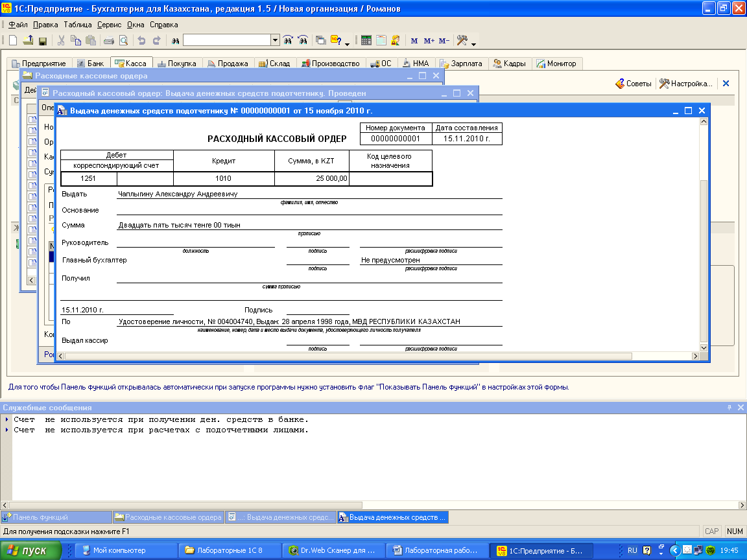Open the 1C help icon
Viewport: 747px width, 560px height.
click(x=336, y=40)
